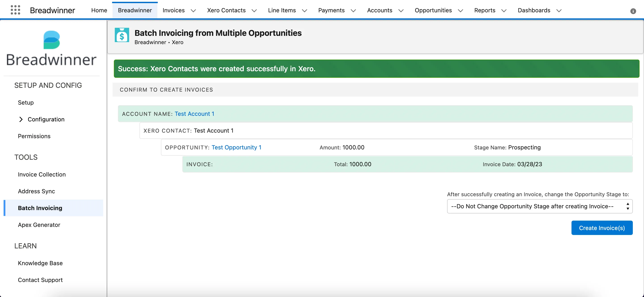Open Setup in the sidebar
Image resolution: width=644 pixels, height=297 pixels.
coord(26,103)
